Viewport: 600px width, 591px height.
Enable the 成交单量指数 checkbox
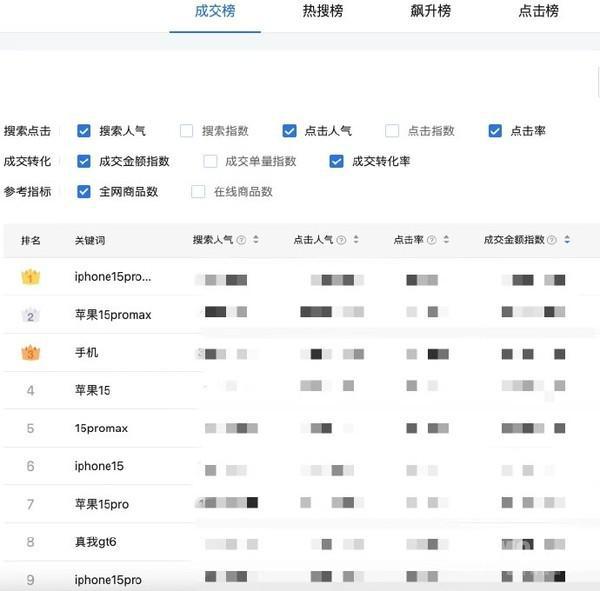point(210,161)
